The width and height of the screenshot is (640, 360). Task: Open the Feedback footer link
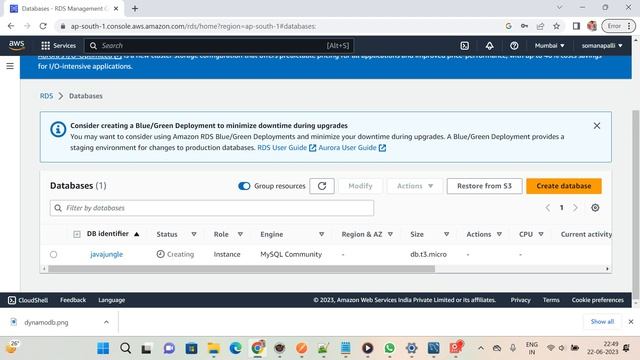73,300
